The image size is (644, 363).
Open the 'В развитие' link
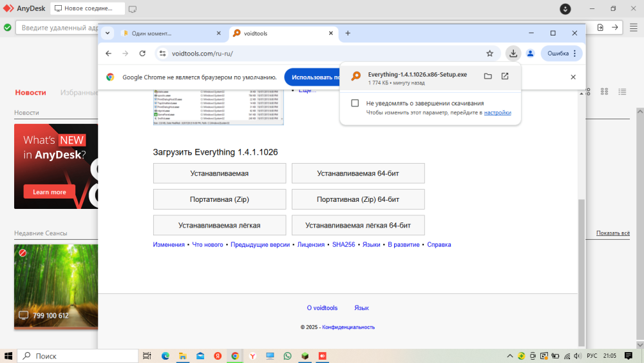point(404,244)
